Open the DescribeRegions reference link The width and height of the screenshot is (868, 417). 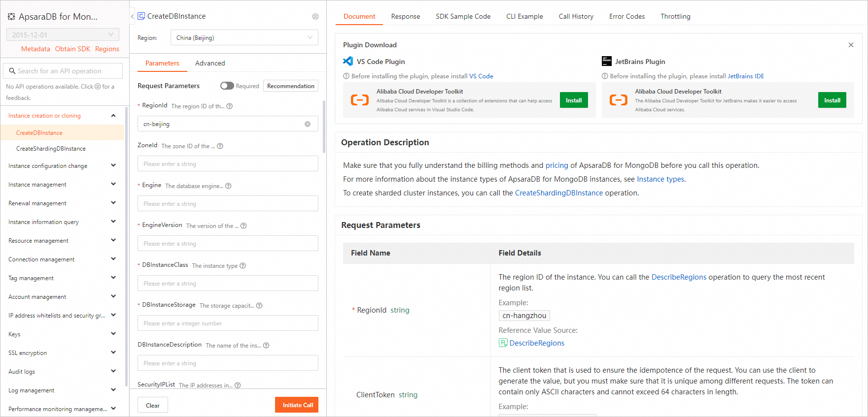point(536,343)
